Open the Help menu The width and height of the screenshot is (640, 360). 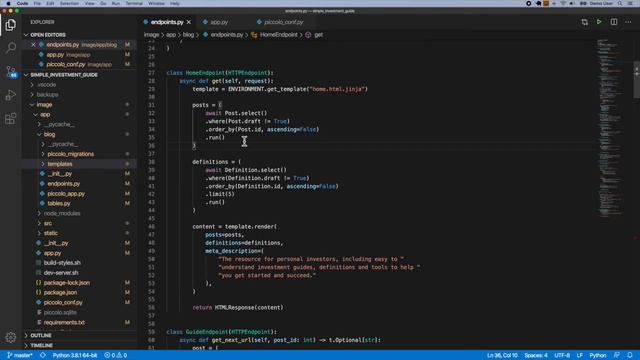pos(175,3)
